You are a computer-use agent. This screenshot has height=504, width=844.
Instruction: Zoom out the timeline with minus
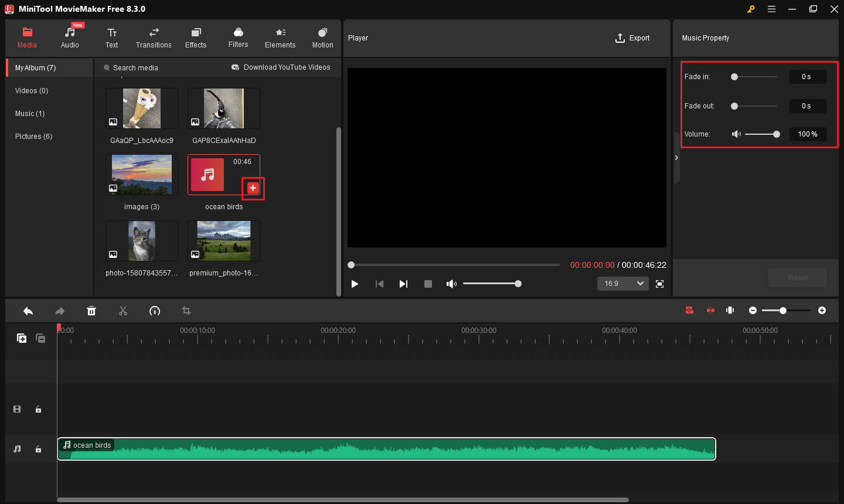coord(753,310)
